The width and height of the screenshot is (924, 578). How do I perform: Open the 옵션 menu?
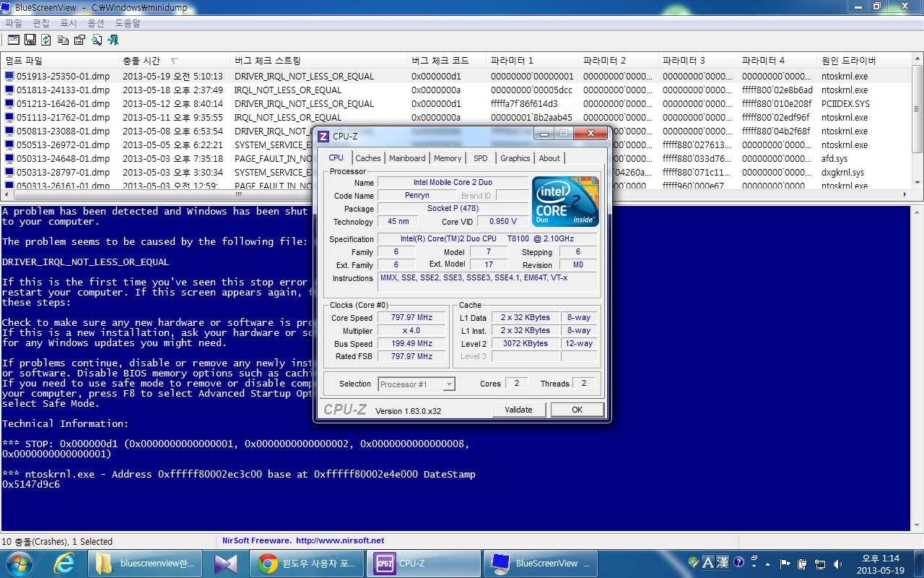point(96,23)
